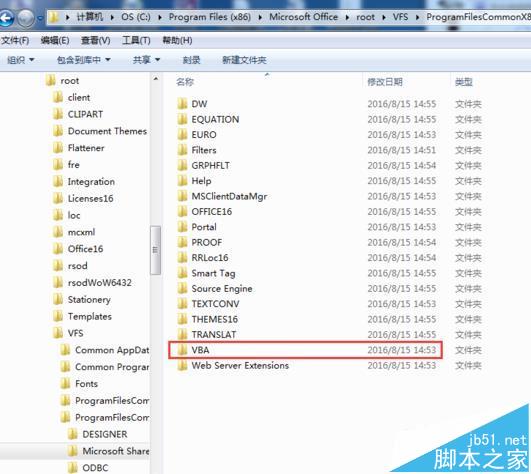Click the Help folder icon
Viewport: 531px width, 474px height.
(x=182, y=180)
